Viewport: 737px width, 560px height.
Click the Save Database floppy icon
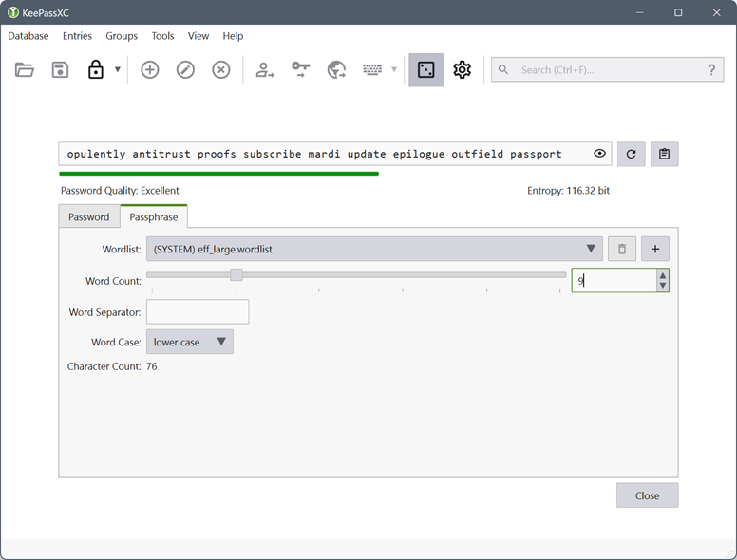60,69
